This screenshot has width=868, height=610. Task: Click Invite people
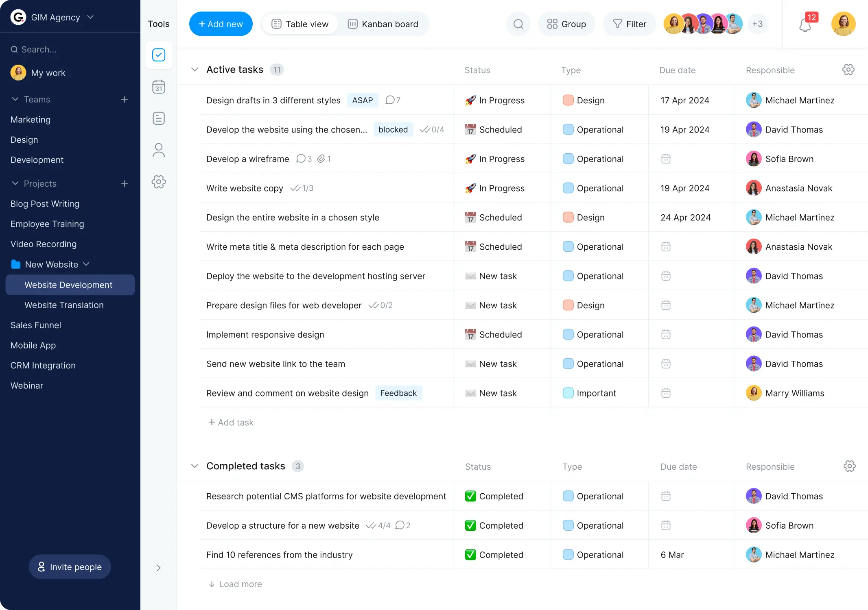(70, 567)
